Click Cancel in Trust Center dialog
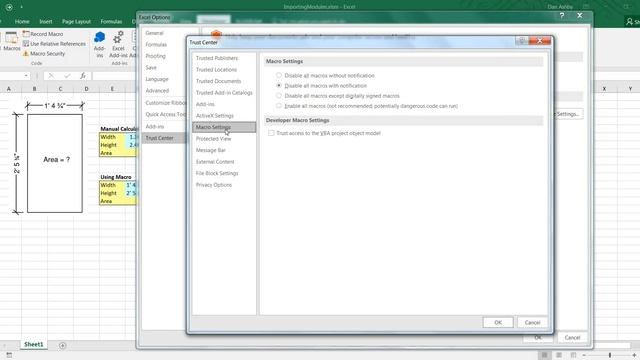This screenshot has width=640, height=360. tap(532, 322)
